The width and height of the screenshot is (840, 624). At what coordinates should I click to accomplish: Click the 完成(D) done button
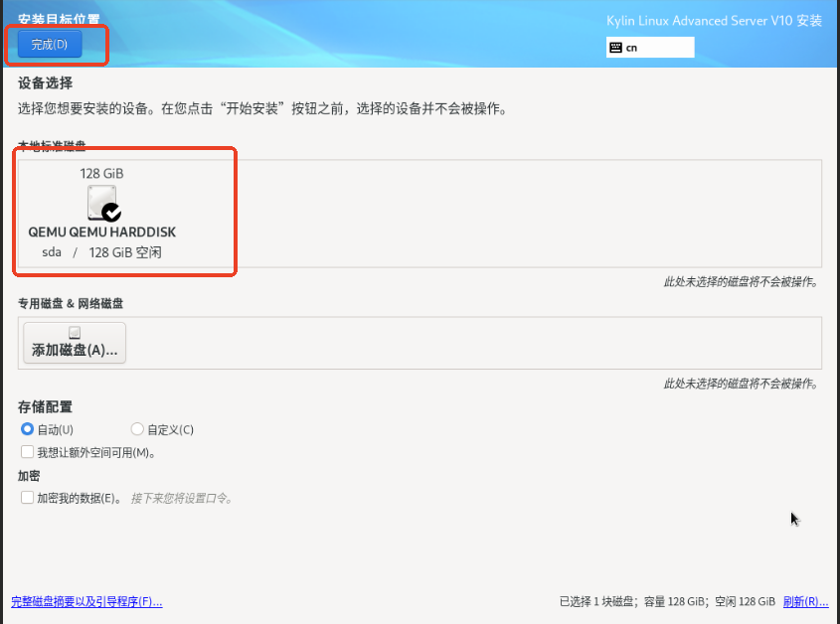click(50, 44)
